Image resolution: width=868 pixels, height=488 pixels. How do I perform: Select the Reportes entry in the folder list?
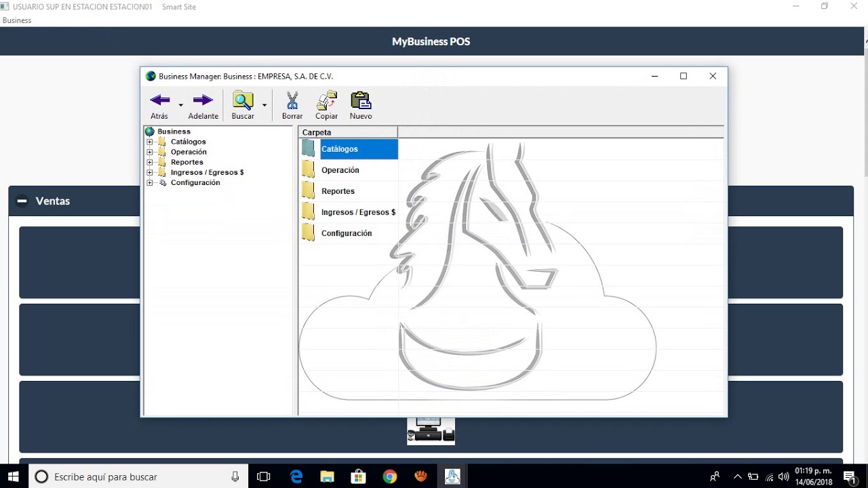tap(338, 191)
